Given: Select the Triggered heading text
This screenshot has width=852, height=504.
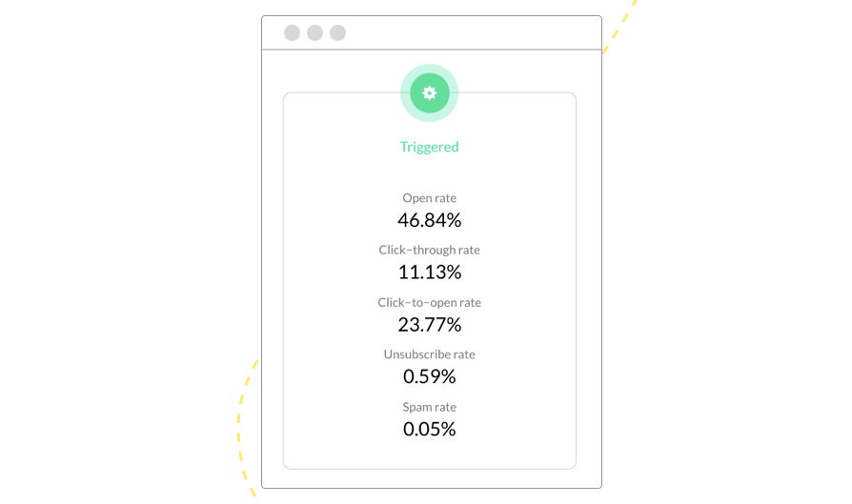Looking at the screenshot, I should click(429, 147).
